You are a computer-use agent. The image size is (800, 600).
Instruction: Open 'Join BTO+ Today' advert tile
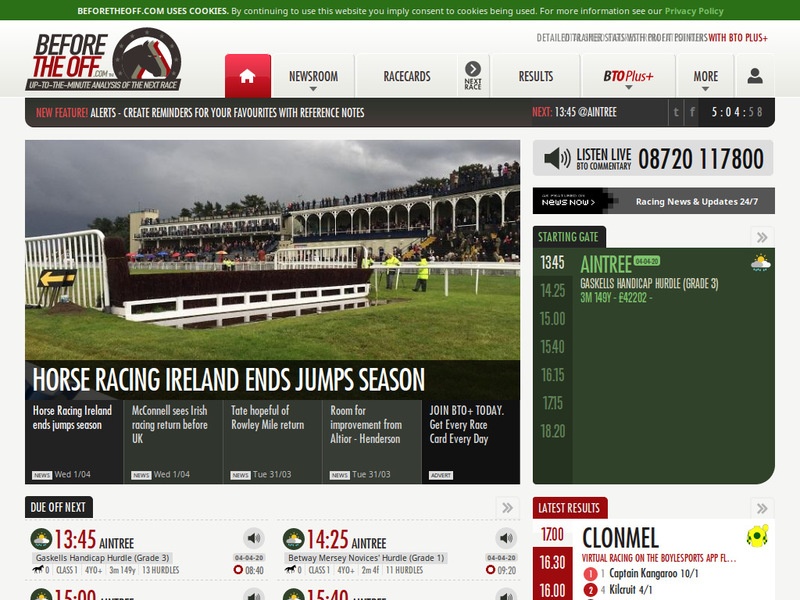471,441
